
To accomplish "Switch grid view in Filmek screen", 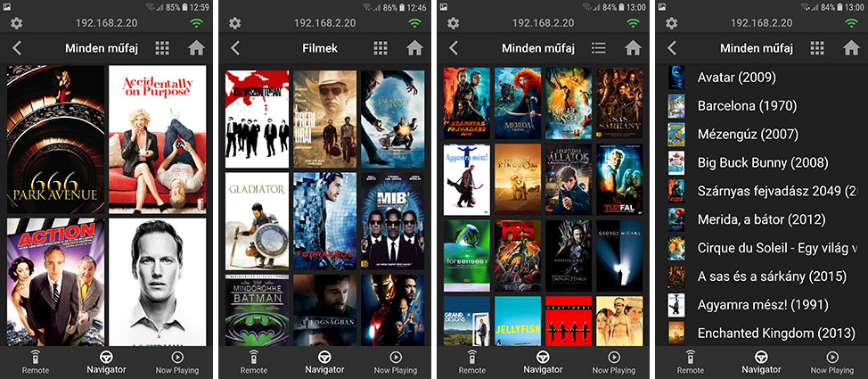I will pos(381,48).
